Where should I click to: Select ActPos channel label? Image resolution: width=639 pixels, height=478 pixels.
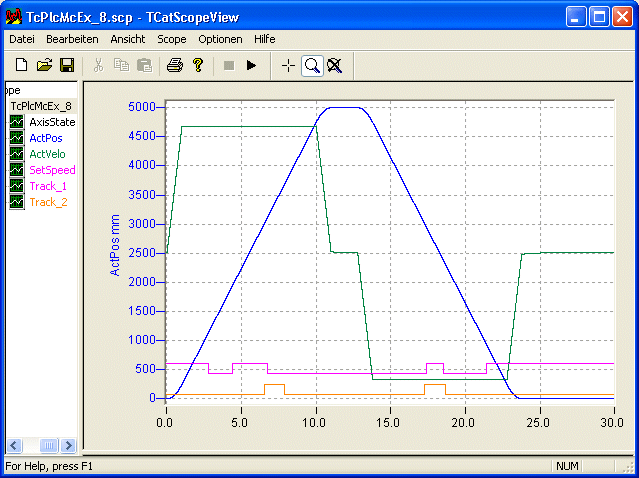[x=46, y=138]
